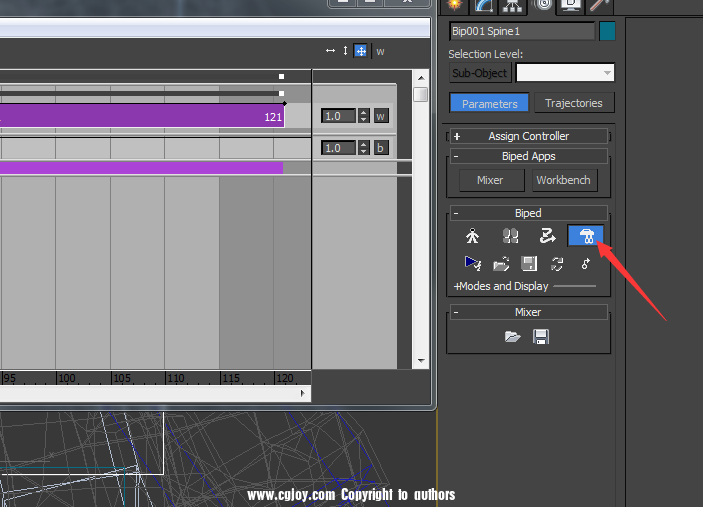
Task: Expand Modes and Display section
Action: pos(501,286)
